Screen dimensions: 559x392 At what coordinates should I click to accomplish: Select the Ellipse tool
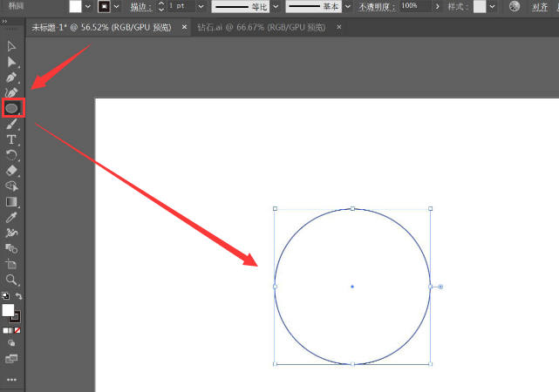click(x=12, y=108)
